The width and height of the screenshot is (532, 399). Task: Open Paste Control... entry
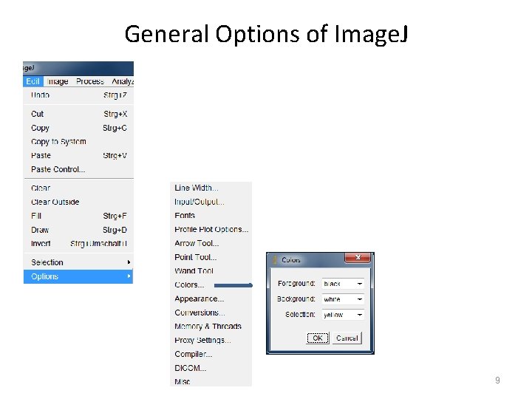78,169
